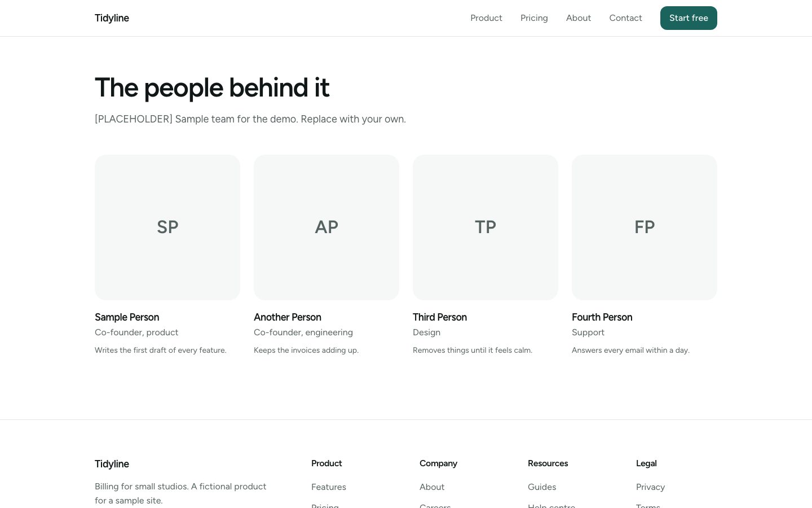Open the Privacy link in the footer

tap(650, 487)
